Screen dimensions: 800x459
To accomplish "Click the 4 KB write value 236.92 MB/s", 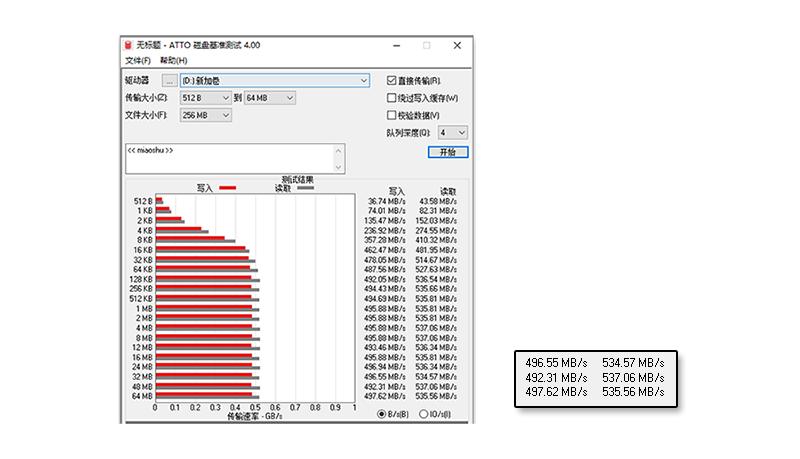I will [385, 231].
